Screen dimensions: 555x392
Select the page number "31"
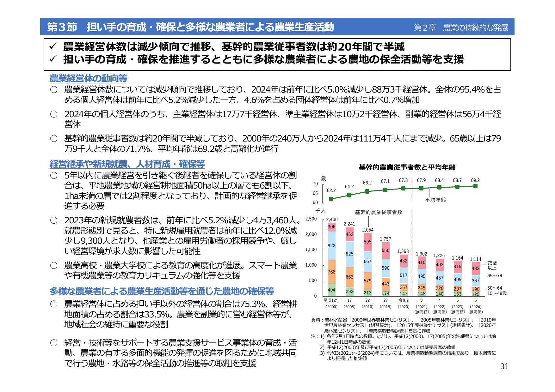[504, 366]
